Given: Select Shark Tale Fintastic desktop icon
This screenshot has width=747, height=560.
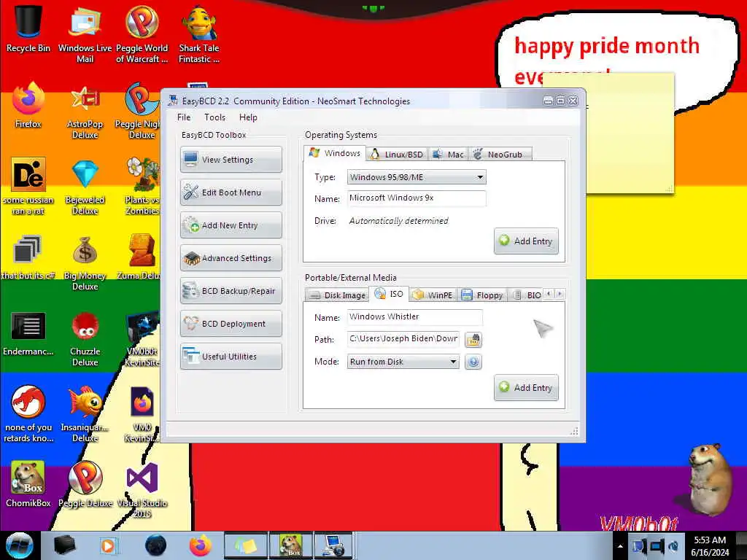Looking at the screenshot, I should pos(199,34).
